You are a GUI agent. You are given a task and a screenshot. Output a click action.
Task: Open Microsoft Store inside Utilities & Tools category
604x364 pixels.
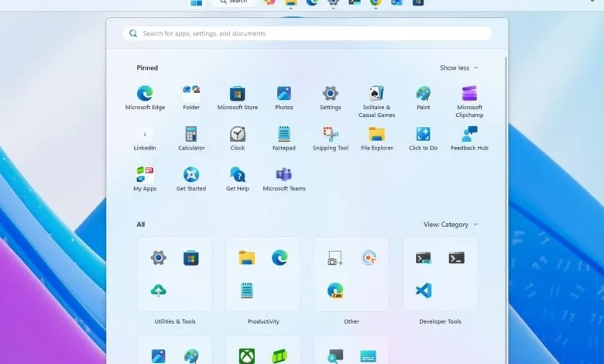(x=191, y=258)
